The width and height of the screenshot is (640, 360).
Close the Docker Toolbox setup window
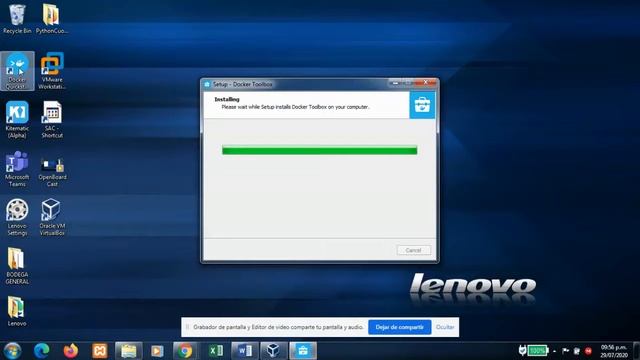425,82
